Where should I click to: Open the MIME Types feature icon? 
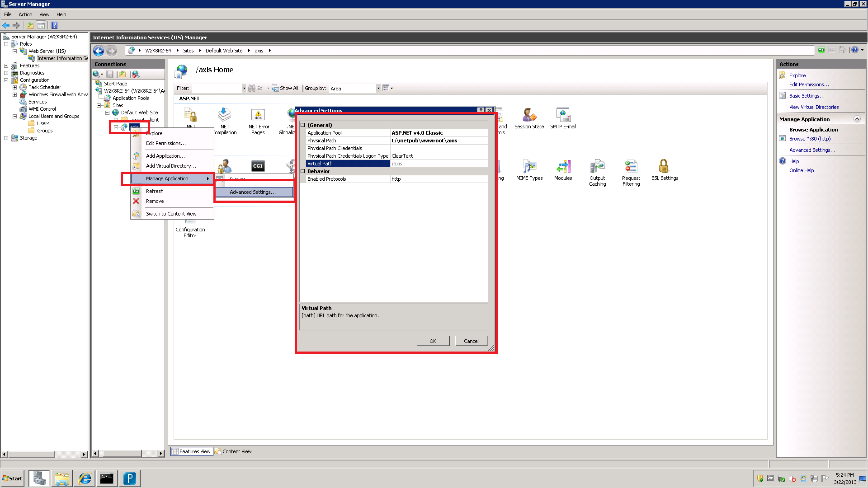coord(529,170)
